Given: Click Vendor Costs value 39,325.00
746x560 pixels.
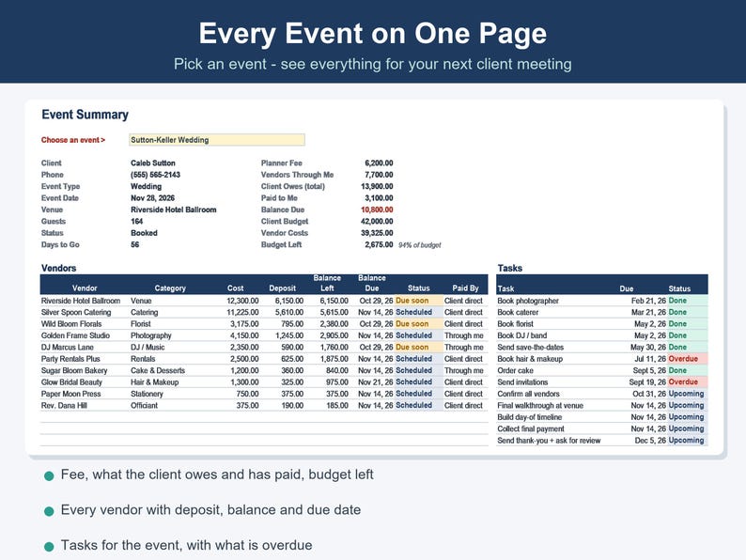Looking at the screenshot, I should click(x=377, y=233).
